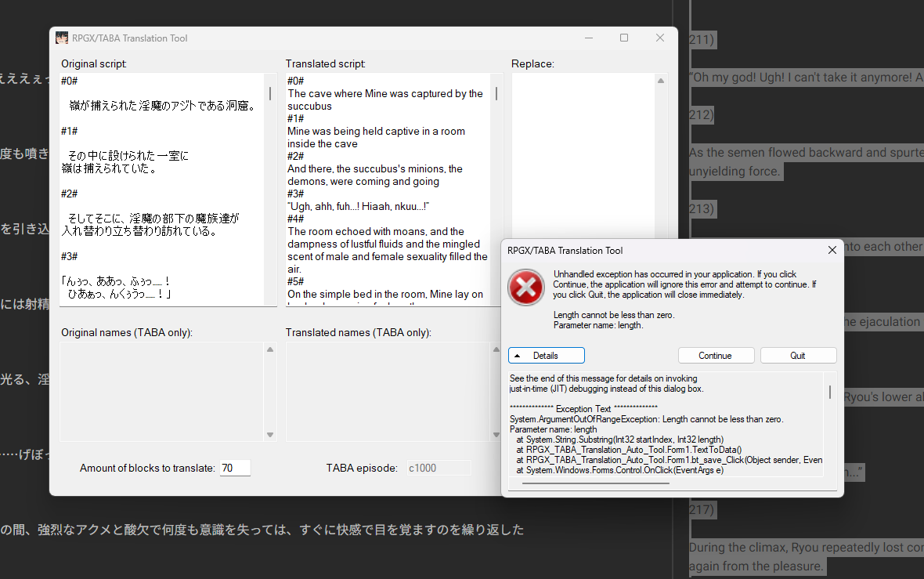Click '#5#' in the Translated script
This screenshot has height=579, width=924.
tap(296, 282)
